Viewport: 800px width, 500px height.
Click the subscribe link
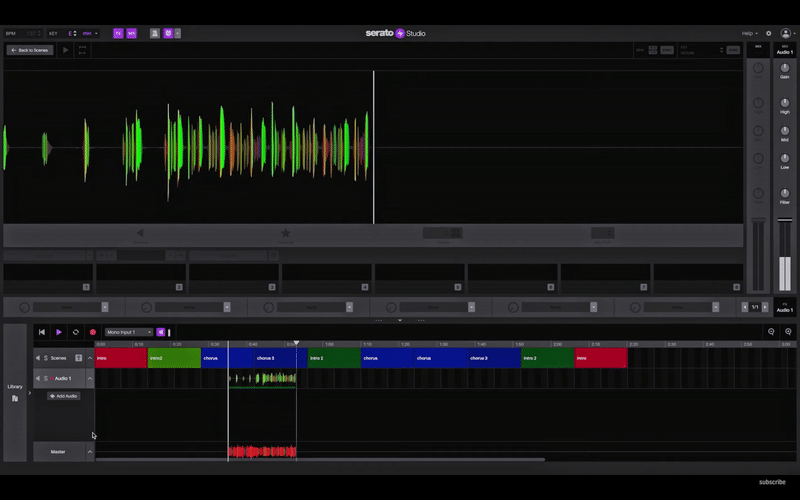[x=772, y=482]
